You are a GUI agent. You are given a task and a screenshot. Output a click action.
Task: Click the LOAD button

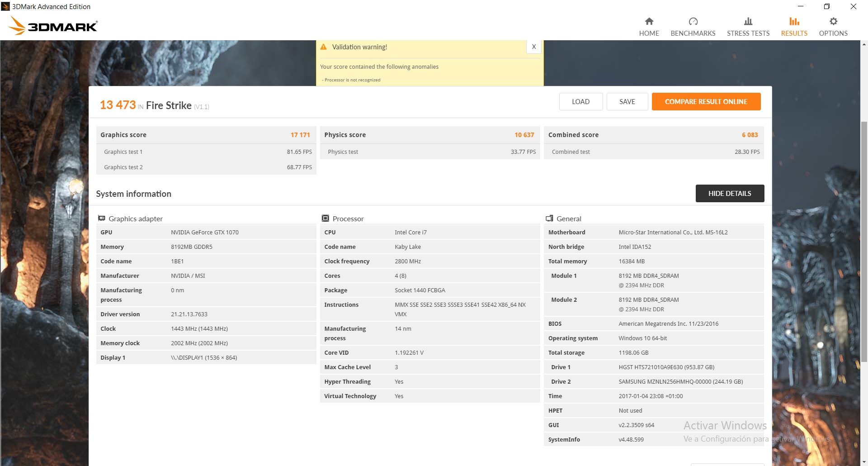[581, 102]
